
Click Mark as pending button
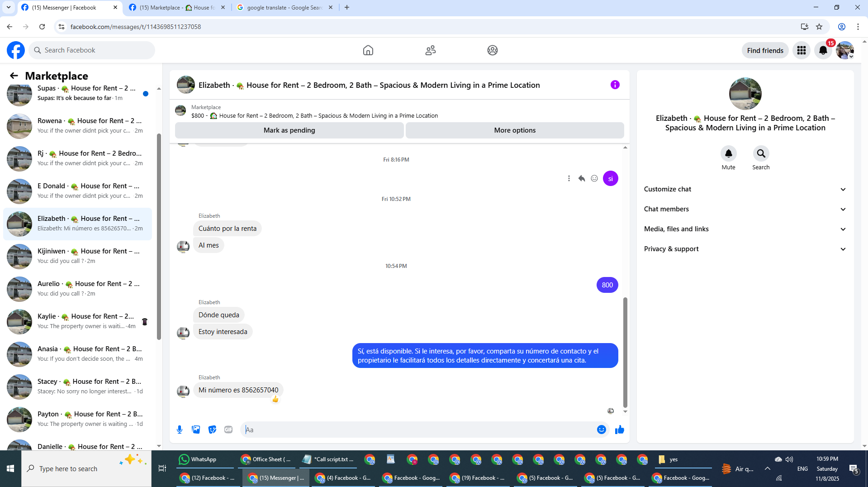[x=289, y=130]
